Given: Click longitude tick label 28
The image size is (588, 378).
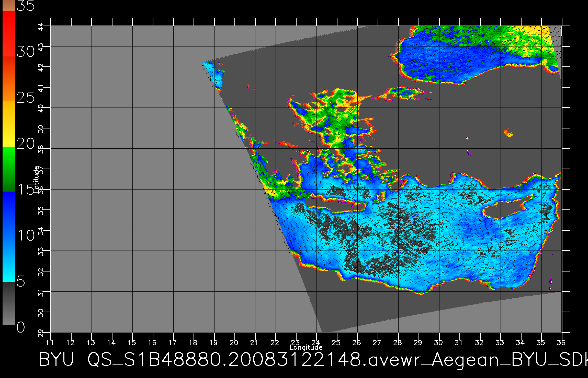Looking at the screenshot, I should [397, 342].
